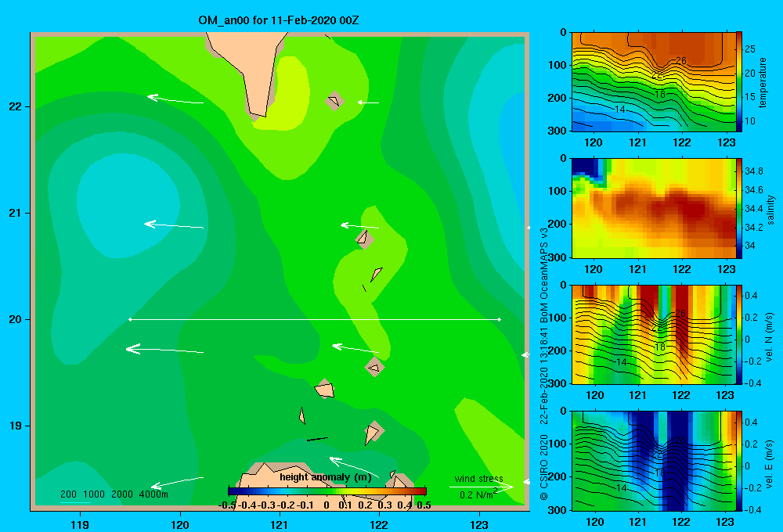Click the east endpoint of the white transect line

[x=499, y=319]
